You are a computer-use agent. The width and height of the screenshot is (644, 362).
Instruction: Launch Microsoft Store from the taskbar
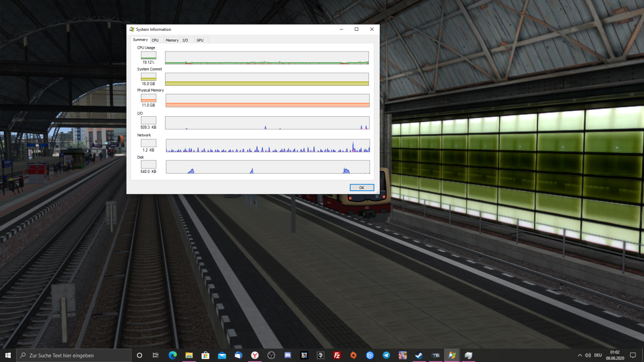coord(205,355)
